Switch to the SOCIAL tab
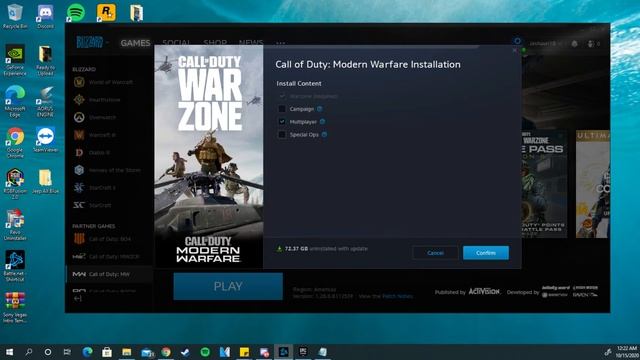The height and width of the screenshot is (360, 640). [x=176, y=43]
